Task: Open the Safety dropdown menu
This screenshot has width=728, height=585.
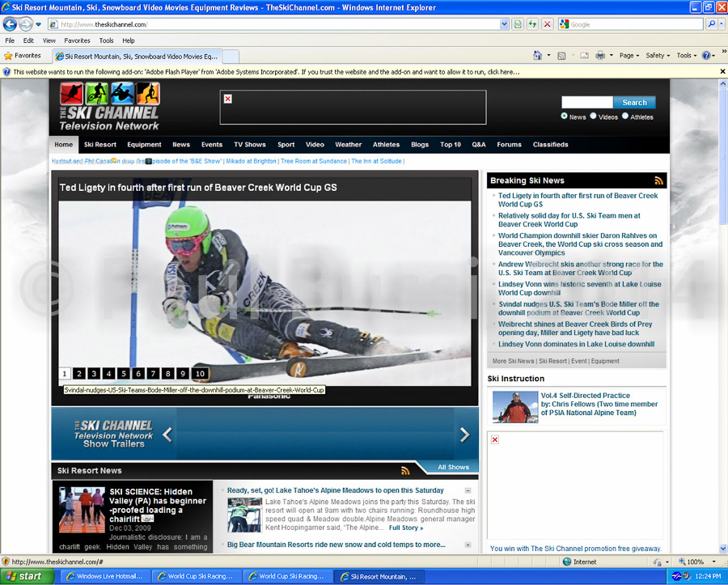Action: pos(658,56)
